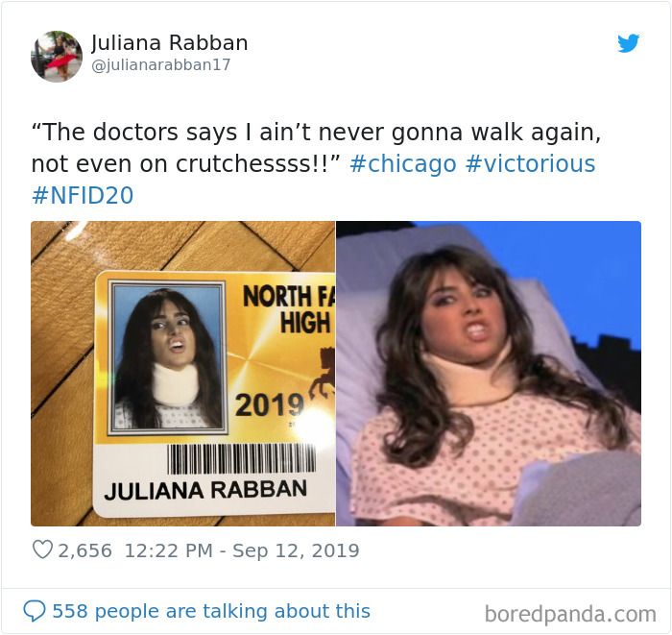Screen dimensions: 672x635
Task: Click the NORTH HIGH text on ID card
Action: 289,309
